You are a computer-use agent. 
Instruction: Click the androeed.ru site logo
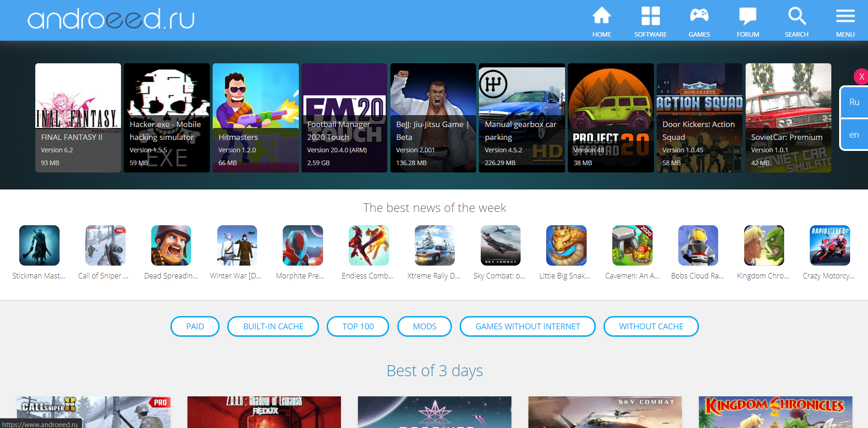tap(111, 19)
